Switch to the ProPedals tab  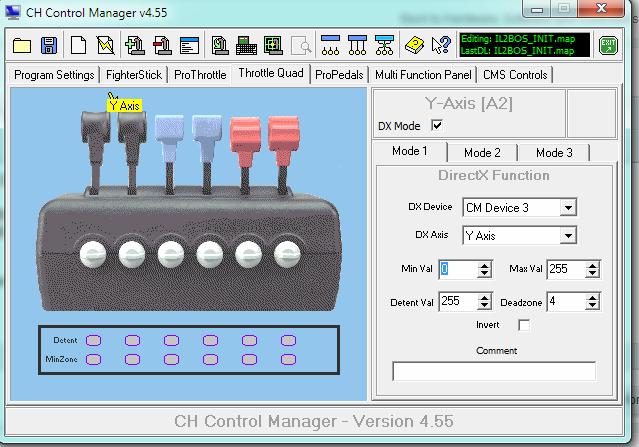(339, 75)
